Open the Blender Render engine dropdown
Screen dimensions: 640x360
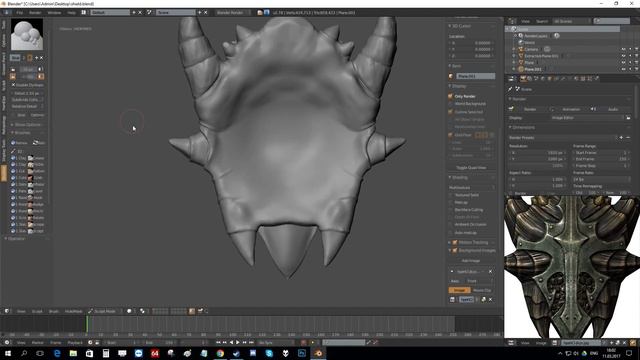click(233, 13)
